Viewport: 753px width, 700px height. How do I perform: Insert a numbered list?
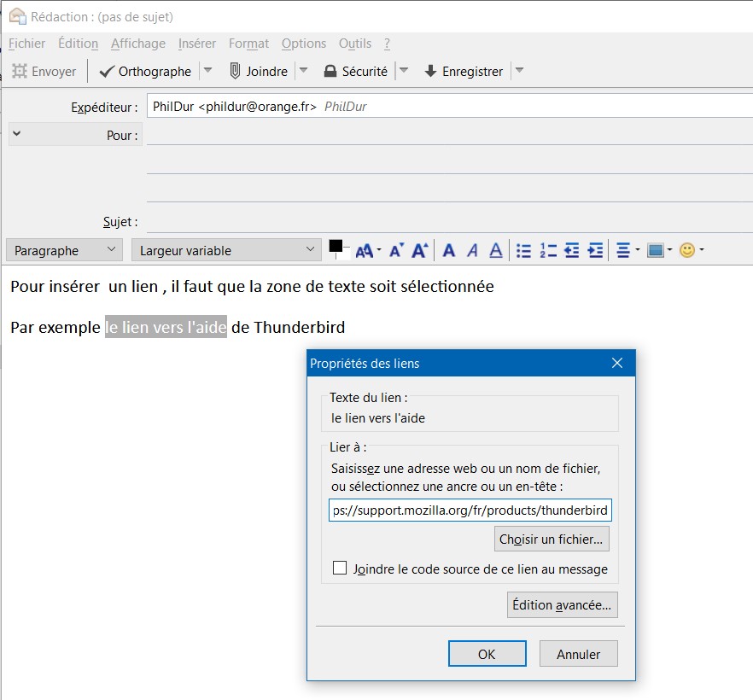click(548, 251)
